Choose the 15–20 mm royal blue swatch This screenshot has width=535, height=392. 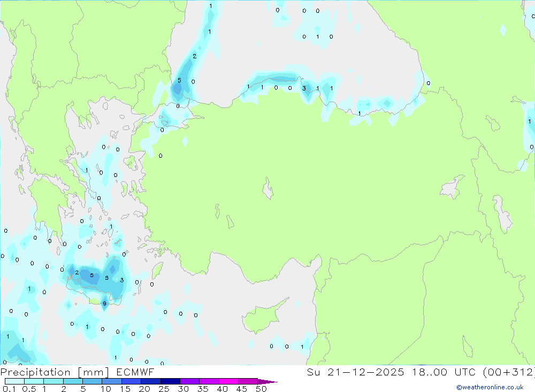pos(131,381)
